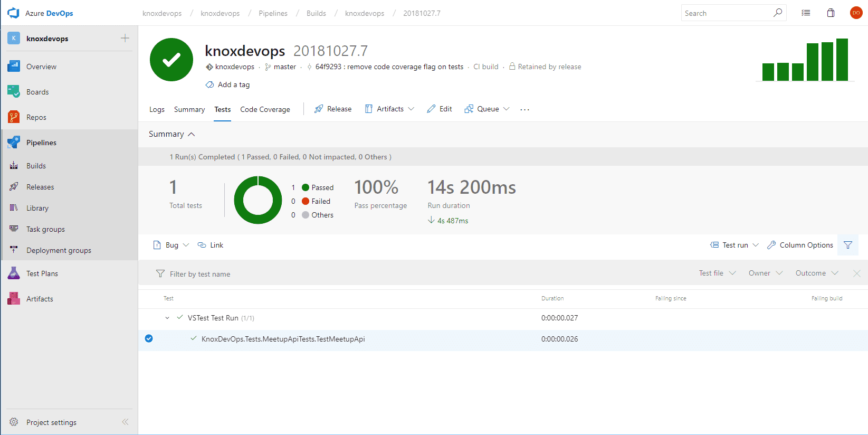Viewport: 868px width, 435px height.
Task: Open the Outcome filter dropdown
Action: [x=817, y=273]
